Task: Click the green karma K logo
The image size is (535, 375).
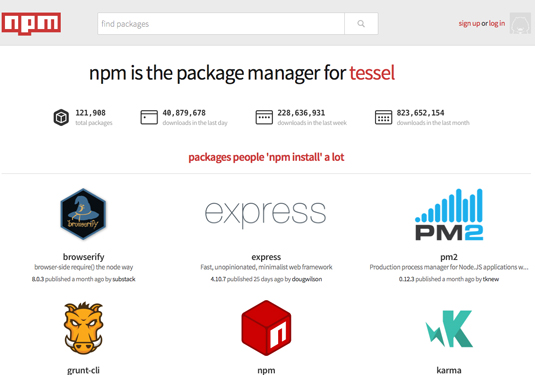Action: [x=449, y=328]
